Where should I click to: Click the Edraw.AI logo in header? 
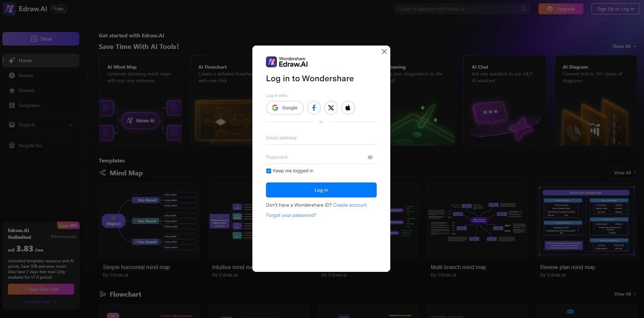(25, 9)
